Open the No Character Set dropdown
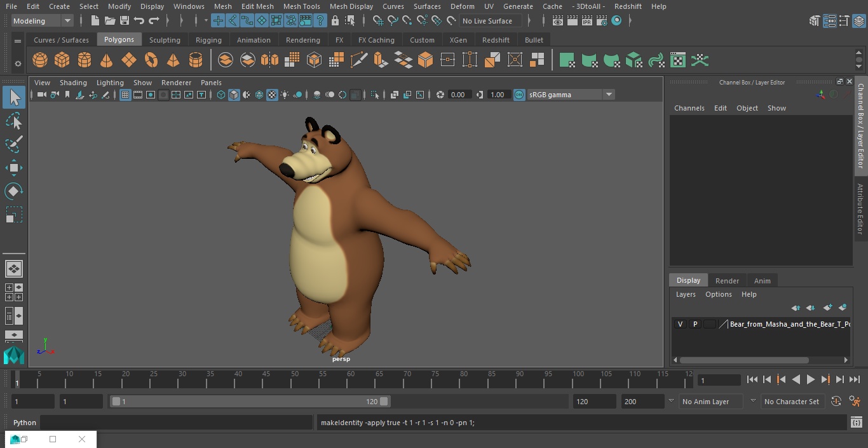 tap(794, 402)
